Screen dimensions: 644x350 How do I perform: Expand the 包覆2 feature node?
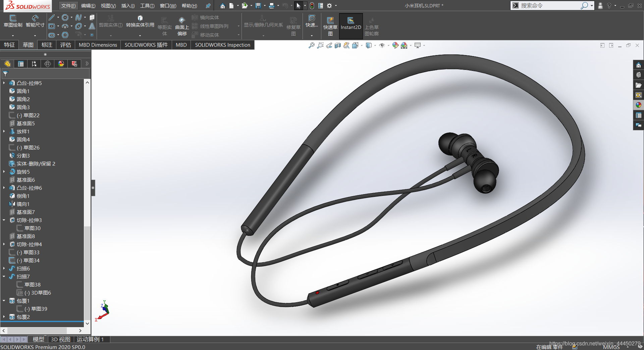click(x=4, y=317)
